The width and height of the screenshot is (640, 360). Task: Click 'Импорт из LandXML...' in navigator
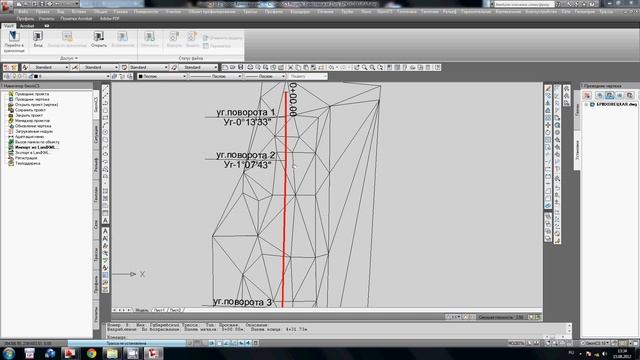point(36,147)
